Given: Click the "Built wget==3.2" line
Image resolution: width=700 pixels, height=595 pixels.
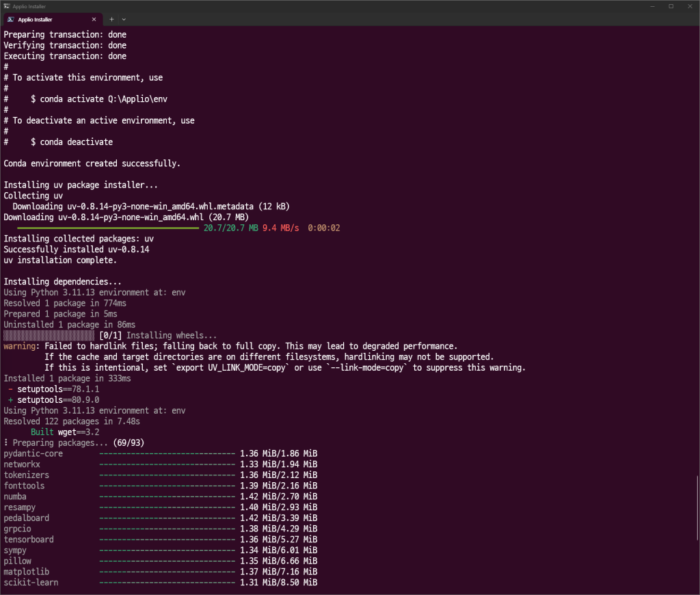Looking at the screenshot, I should [65, 432].
